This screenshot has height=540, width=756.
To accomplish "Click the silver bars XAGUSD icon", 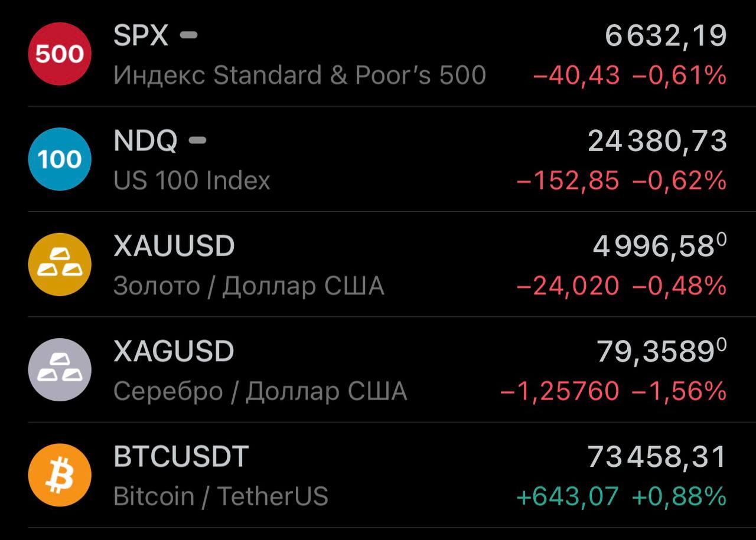I will [x=60, y=369].
